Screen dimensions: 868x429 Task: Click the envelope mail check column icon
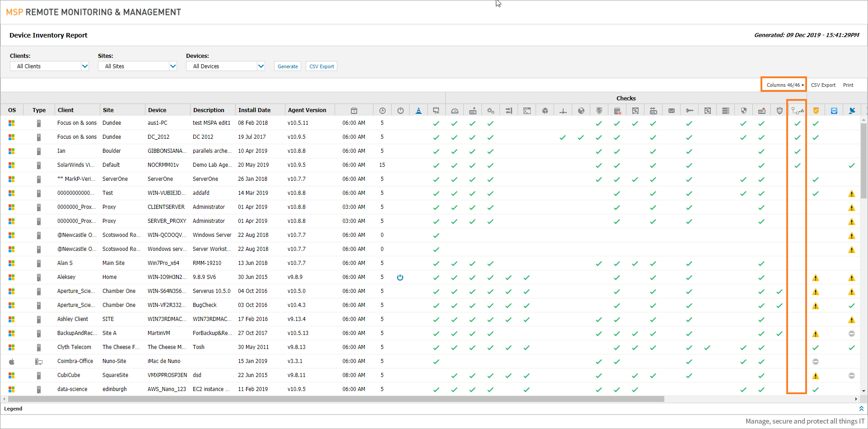point(672,110)
